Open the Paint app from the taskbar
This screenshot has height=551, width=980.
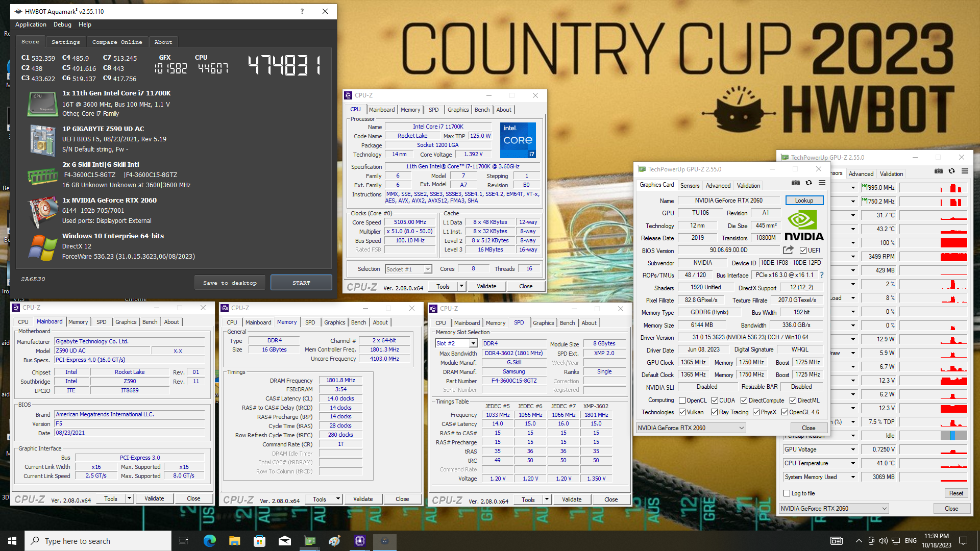coord(335,541)
